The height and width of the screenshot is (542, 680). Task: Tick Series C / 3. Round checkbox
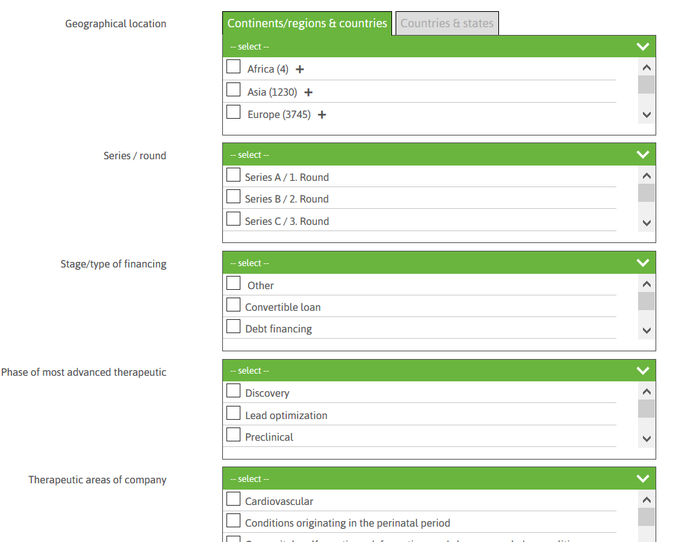click(233, 219)
